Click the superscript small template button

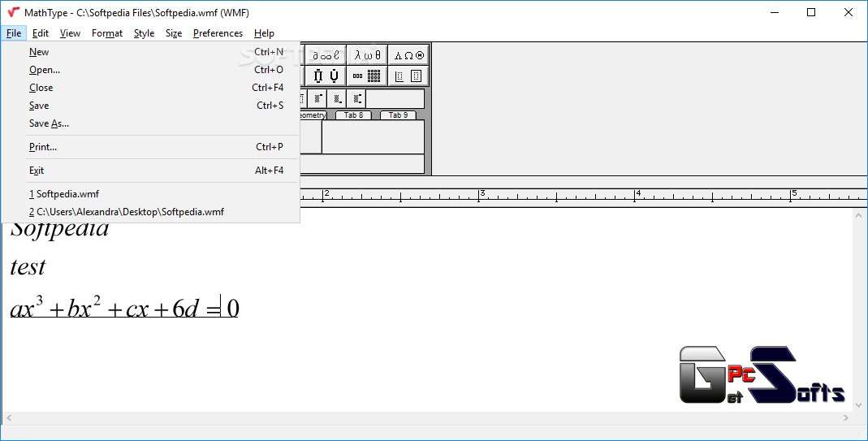(317, 99)
